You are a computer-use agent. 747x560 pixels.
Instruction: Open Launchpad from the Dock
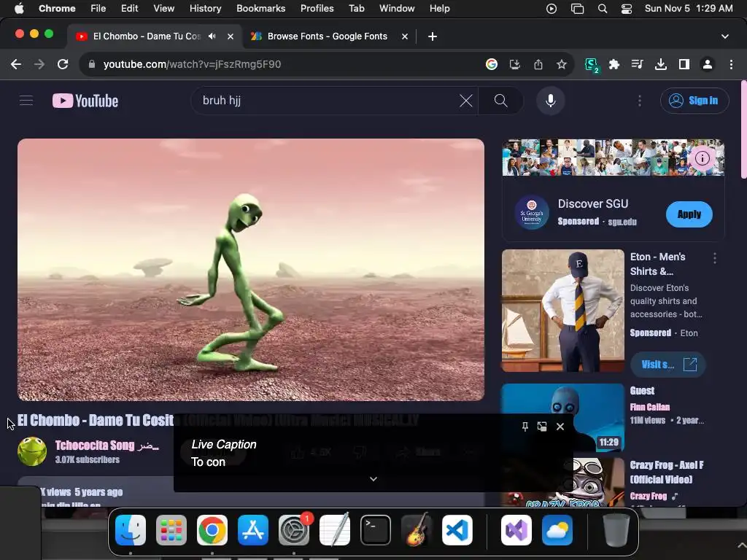pyautogui.click(x=171, y=530)
